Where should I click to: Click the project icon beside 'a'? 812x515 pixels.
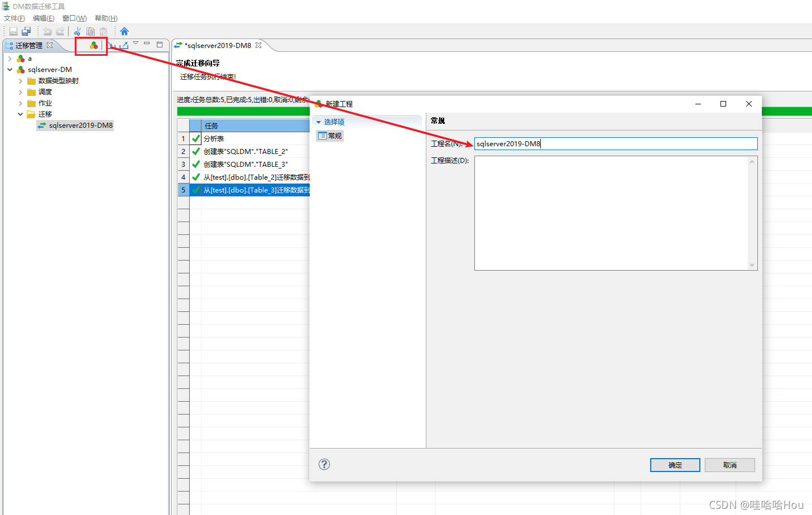(21, 59)
